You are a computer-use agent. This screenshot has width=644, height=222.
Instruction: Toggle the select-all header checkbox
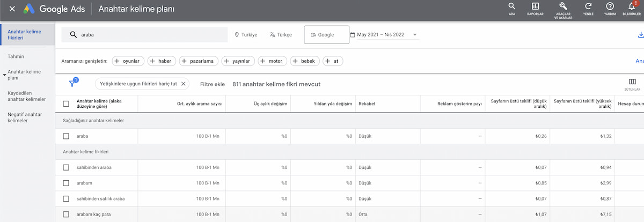tap(66, 103)
